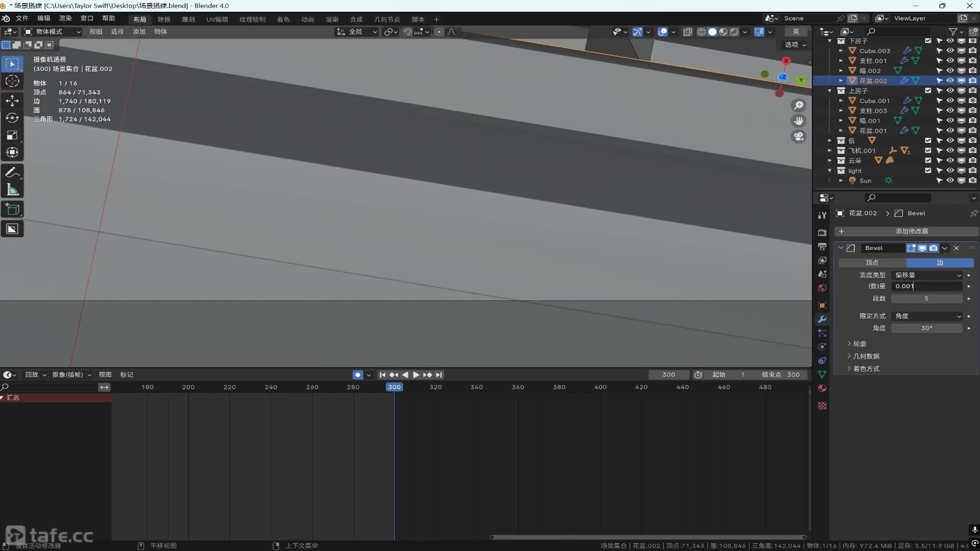
Task: Switch to the 建模 workspace tab
Action: [x=164, y=19]
